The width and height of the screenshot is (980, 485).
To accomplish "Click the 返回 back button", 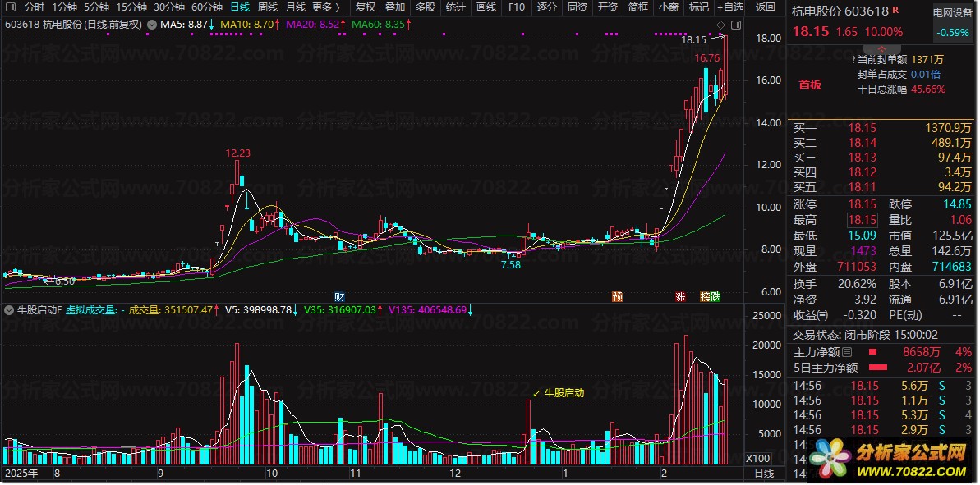I will click(765, 7).
